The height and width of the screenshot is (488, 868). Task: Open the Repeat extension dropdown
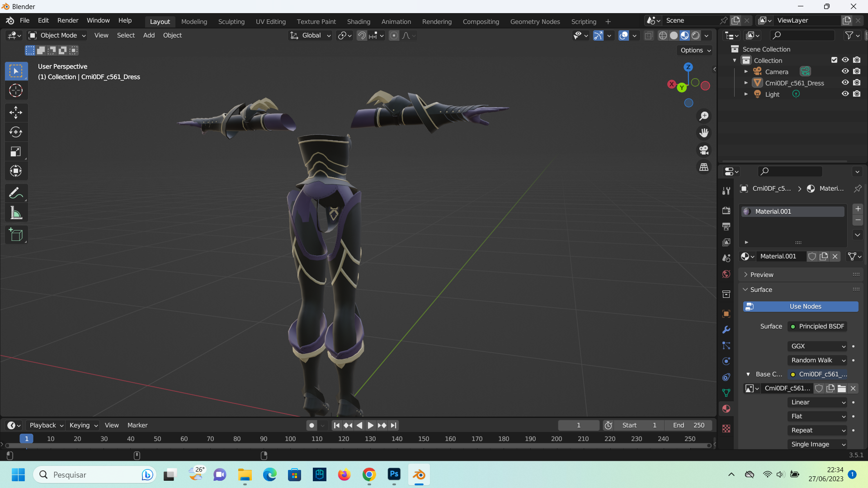tap(817, 430)
